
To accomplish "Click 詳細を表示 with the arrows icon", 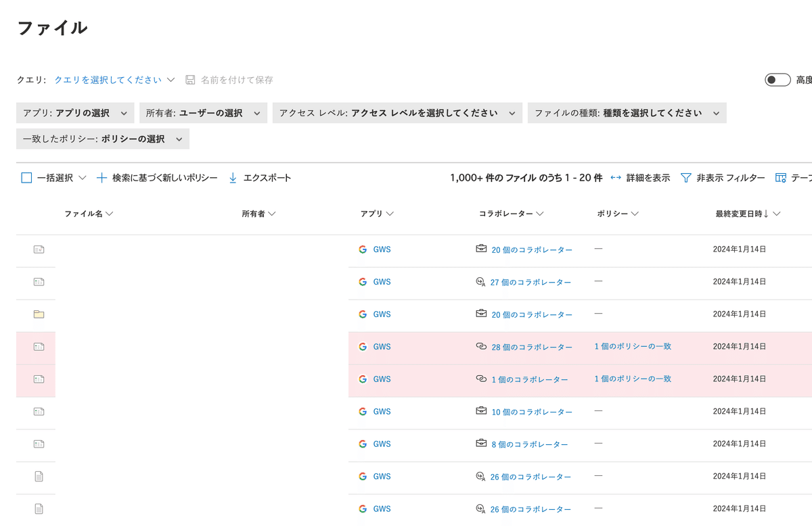I will click(x=641, y=177).
